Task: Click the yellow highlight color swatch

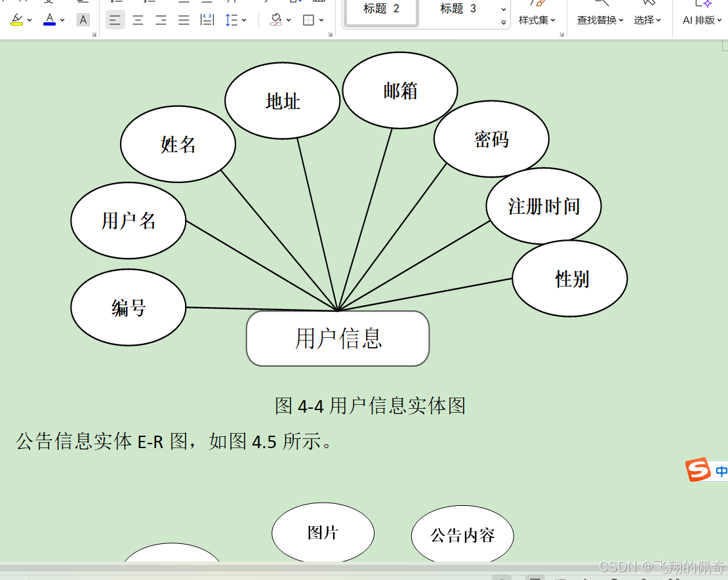Action: pos(17,24)
